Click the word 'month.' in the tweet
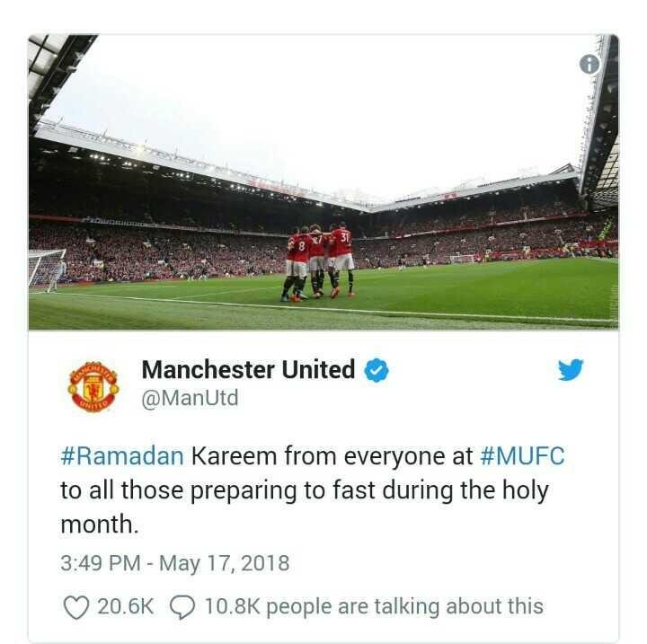 [100, 525]
